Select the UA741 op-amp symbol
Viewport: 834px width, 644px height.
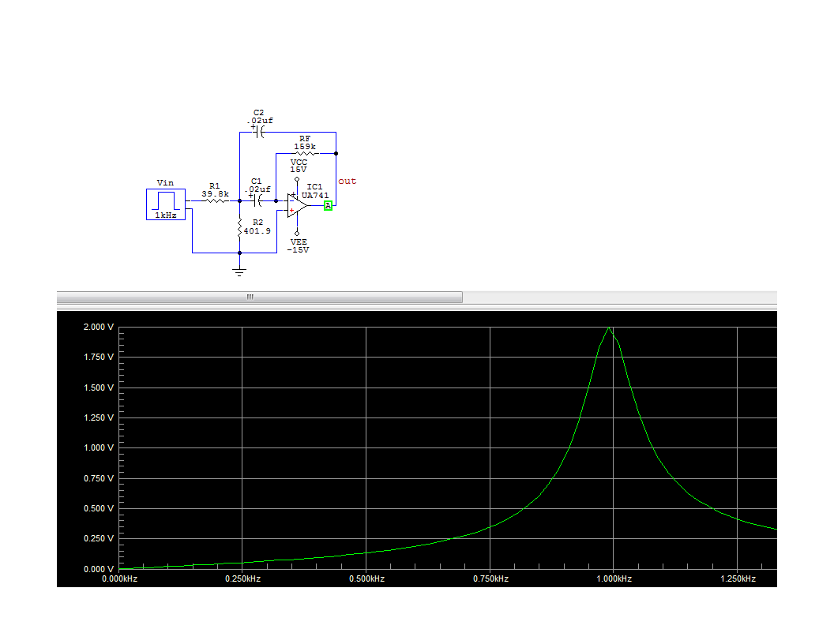click(296, 206)
